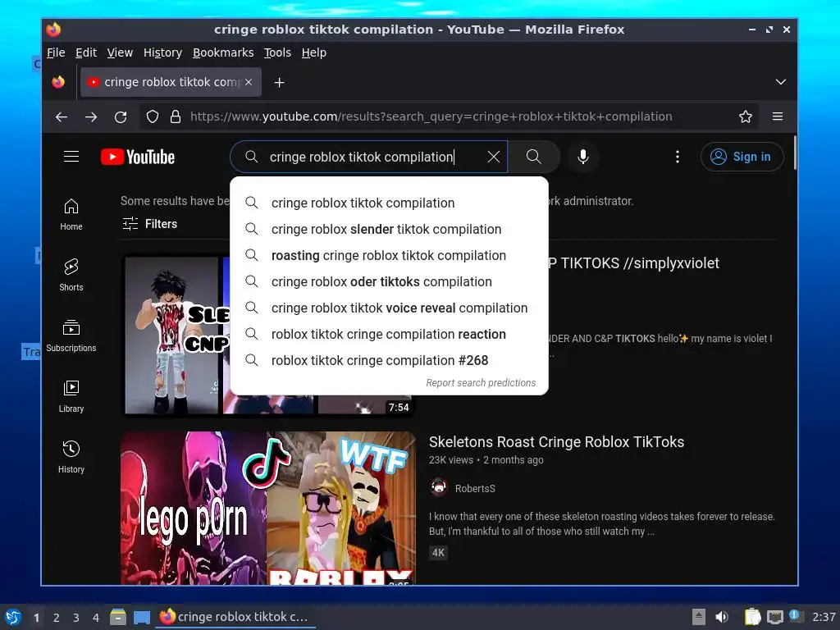Click the show desktop taskbar icon
840x630 pixels.
(141, 617)
